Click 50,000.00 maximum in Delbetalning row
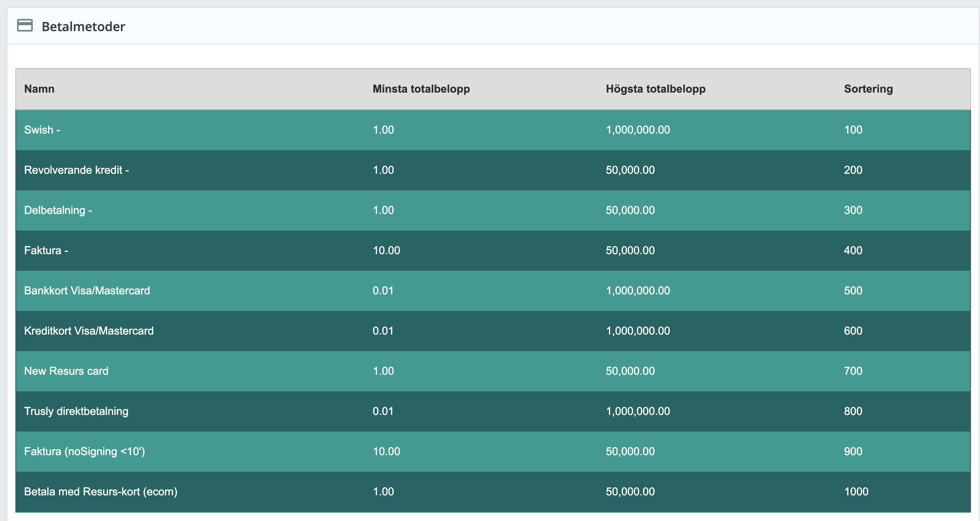980x521 pixels. pyautogui.click(x=630, y=210)
